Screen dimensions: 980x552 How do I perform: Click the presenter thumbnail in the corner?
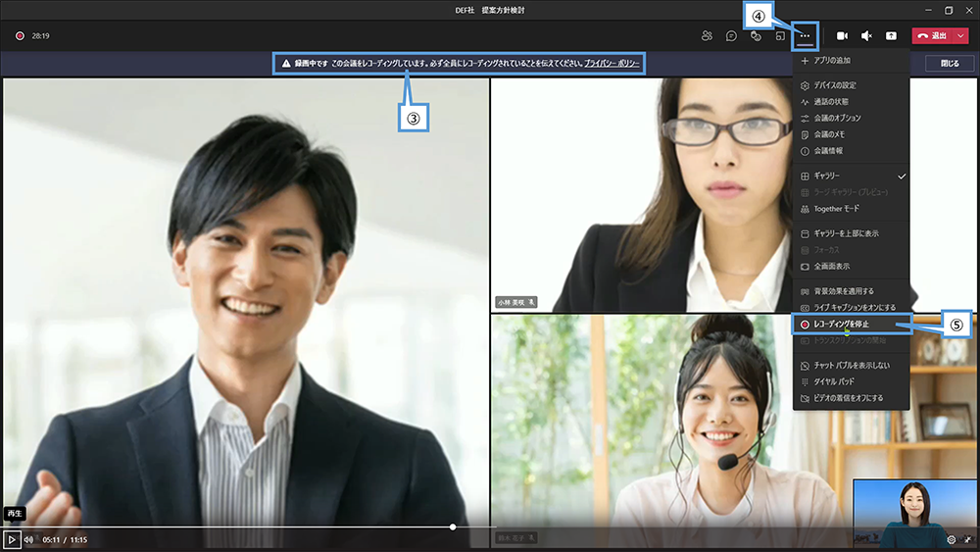(914, 514)
